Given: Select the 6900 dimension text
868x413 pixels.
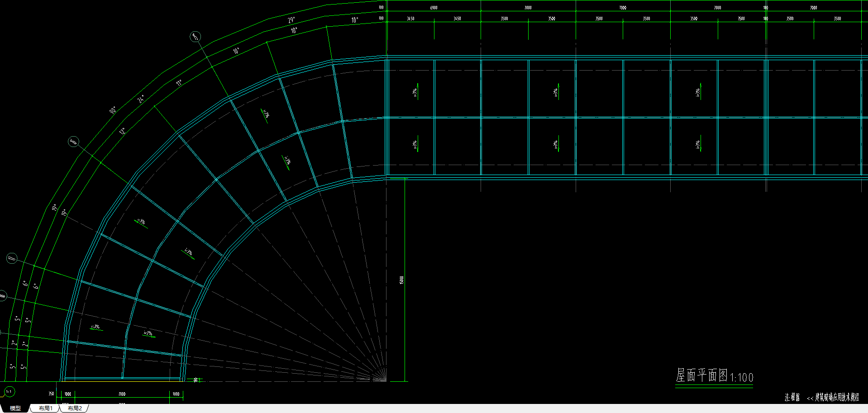Looking at the screenshot, I should point(434,8).
